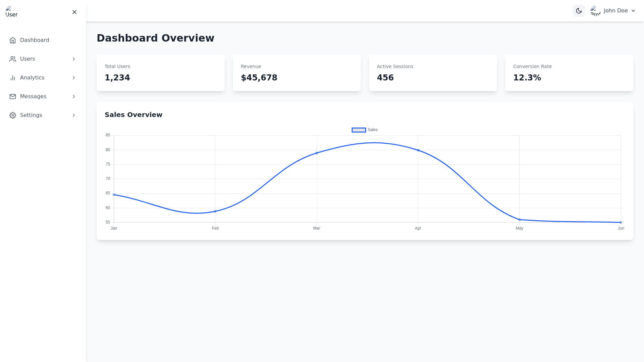Open the Messages menu item
The image size is (644, 362).
pos(33,97)
